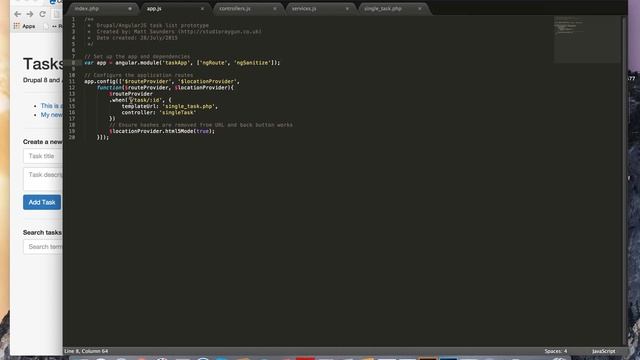Click line number 20 in the gutter
The image size is (640, 360).
point(72,137)
